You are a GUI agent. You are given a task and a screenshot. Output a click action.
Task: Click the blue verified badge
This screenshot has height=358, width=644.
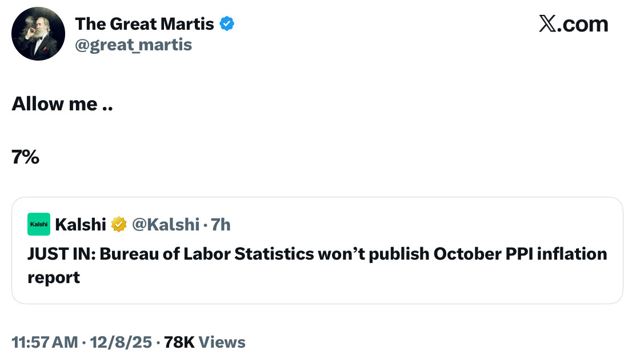pos(227,24)
